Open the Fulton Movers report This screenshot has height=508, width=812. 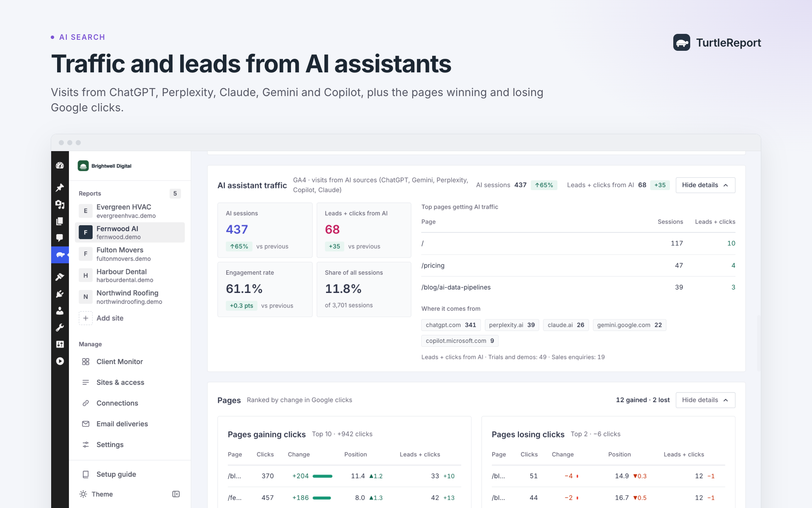coord(130,254)
